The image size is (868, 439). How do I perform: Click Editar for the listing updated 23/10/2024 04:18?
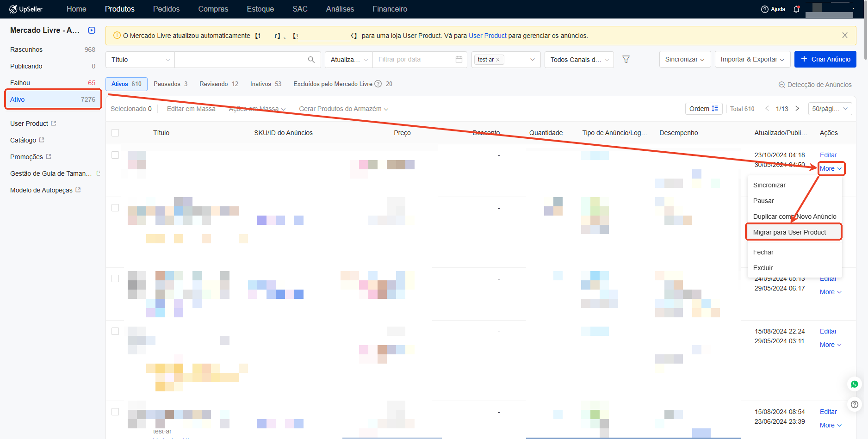coord(828,155)
